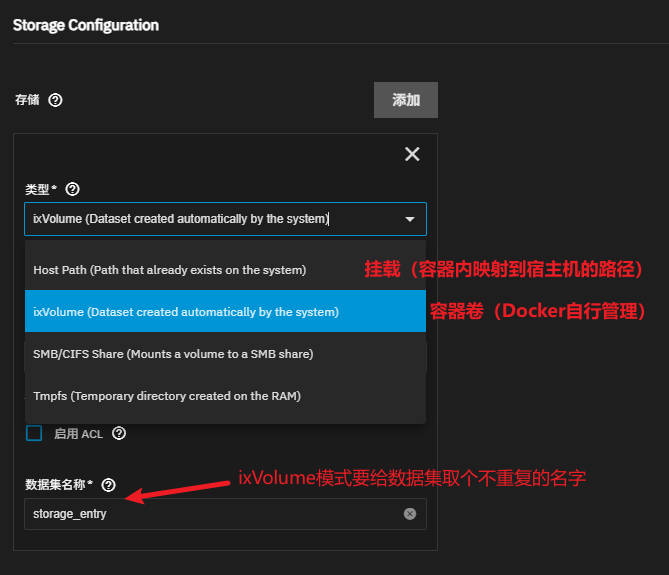Enable the 启用 ACL checkbox
Screen dimensions: 669x575
pyautogui.click(x=34, y=433)
